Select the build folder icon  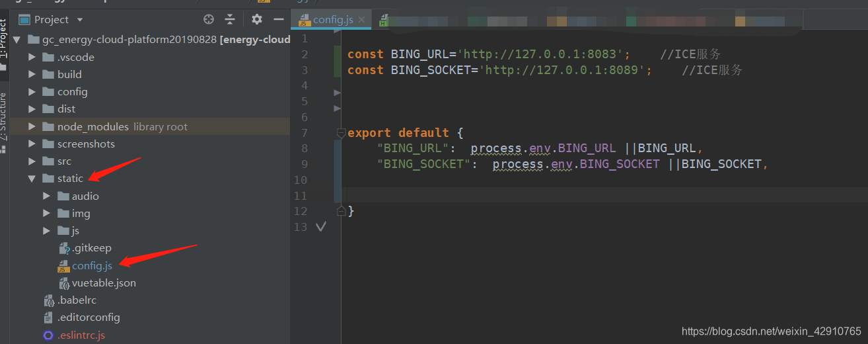(48, 74)
